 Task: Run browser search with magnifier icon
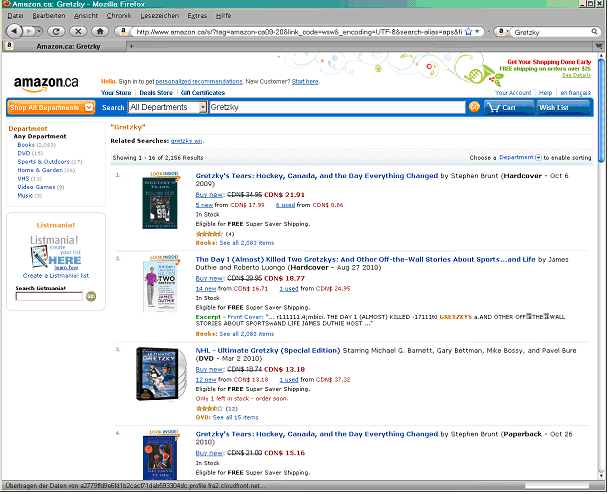(594, 31)
